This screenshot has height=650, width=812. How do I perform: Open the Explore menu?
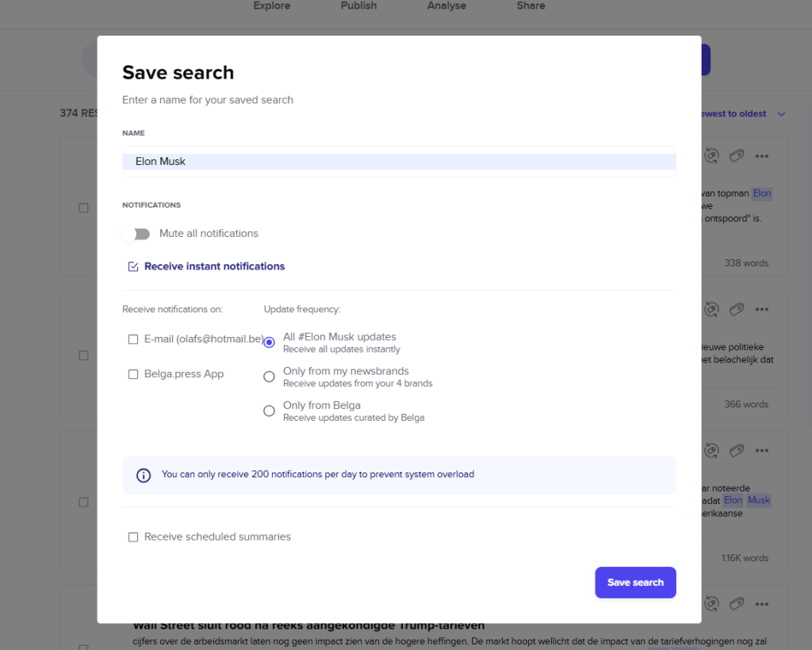point(272,6)
